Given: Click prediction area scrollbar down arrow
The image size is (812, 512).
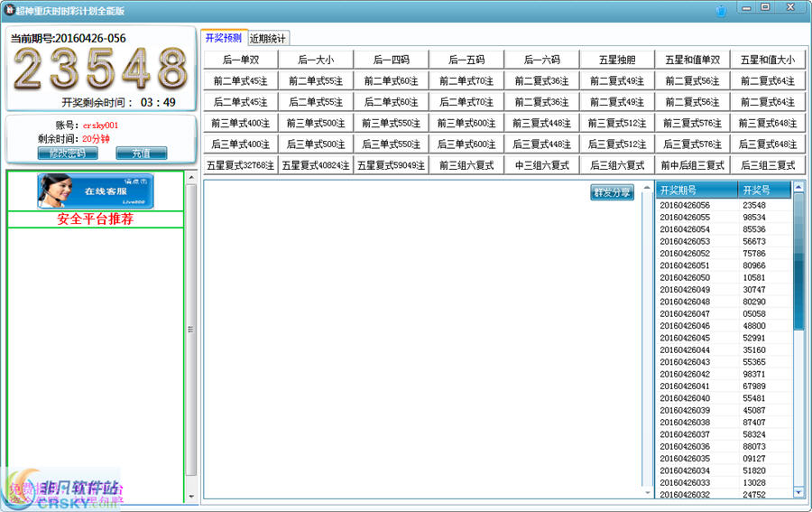Looking at the screenshot, I should click(647, 492).
